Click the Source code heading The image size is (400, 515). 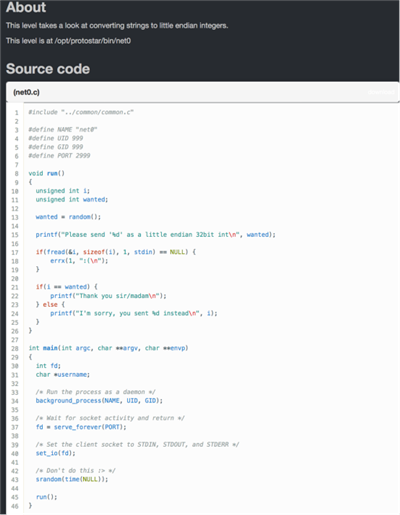(x=48, y=69)
